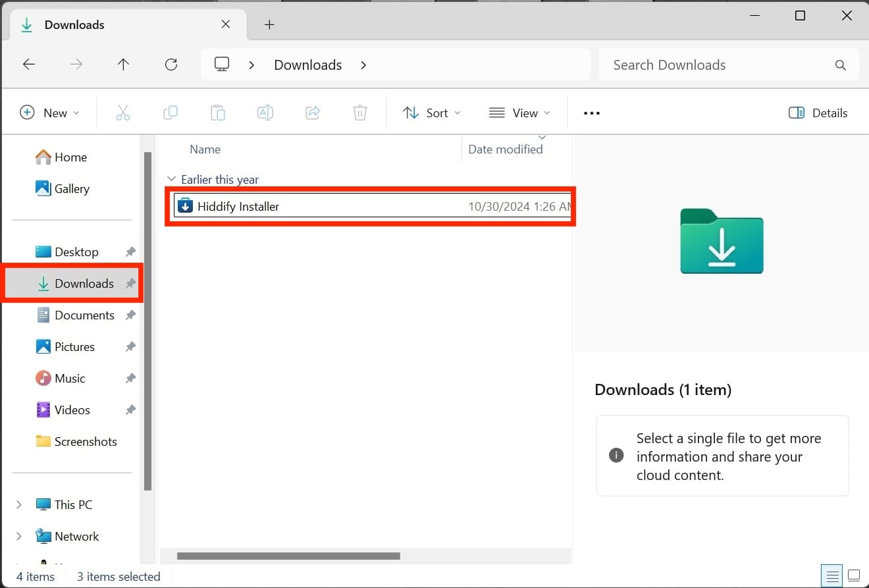869x588 pixels.
Task: Go up one directory level
Action: (x=123, y=65)
